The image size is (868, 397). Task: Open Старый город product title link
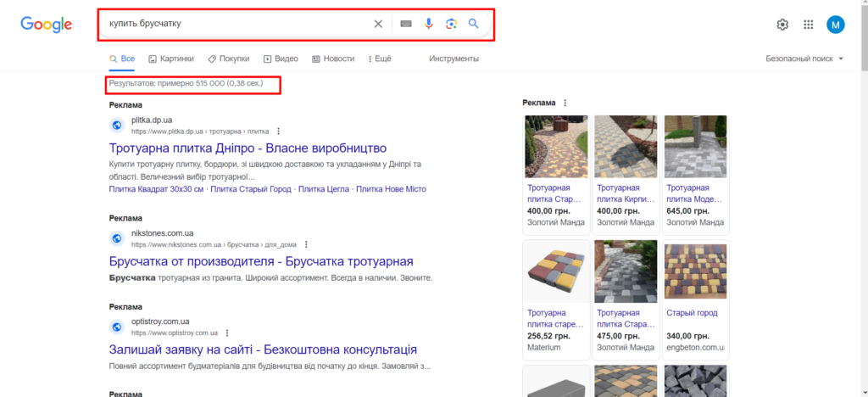(x=692, y=313)
